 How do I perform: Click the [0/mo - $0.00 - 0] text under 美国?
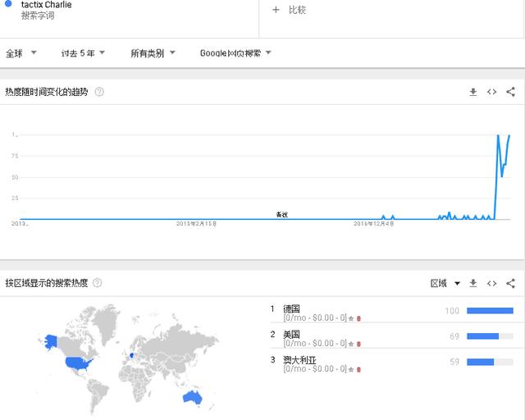(x=315, y=343)
